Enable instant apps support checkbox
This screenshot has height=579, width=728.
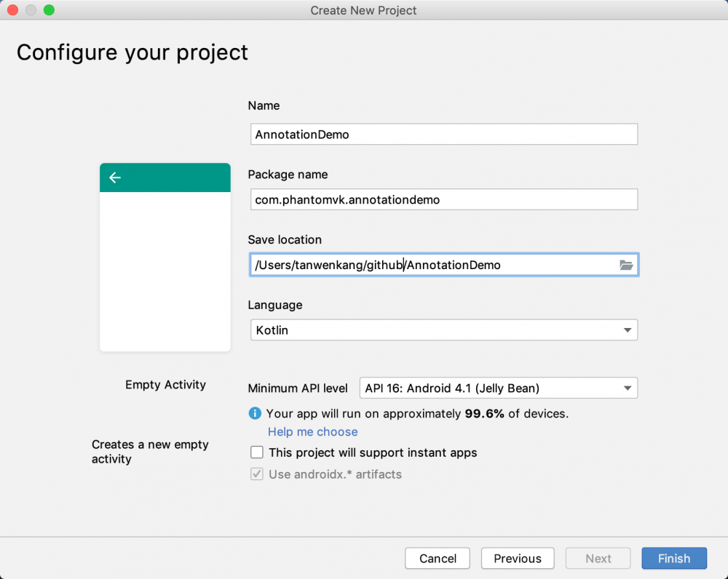click(x=257, y=452)
